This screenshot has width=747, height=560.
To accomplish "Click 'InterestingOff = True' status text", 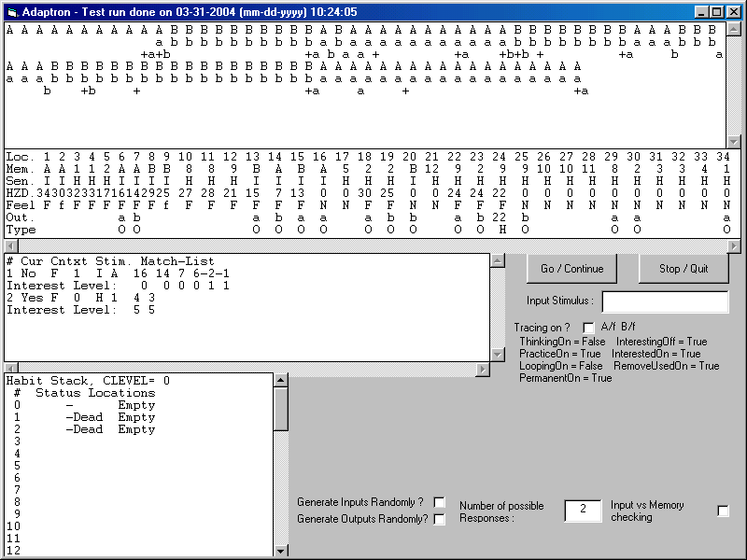I will (662, 342).
